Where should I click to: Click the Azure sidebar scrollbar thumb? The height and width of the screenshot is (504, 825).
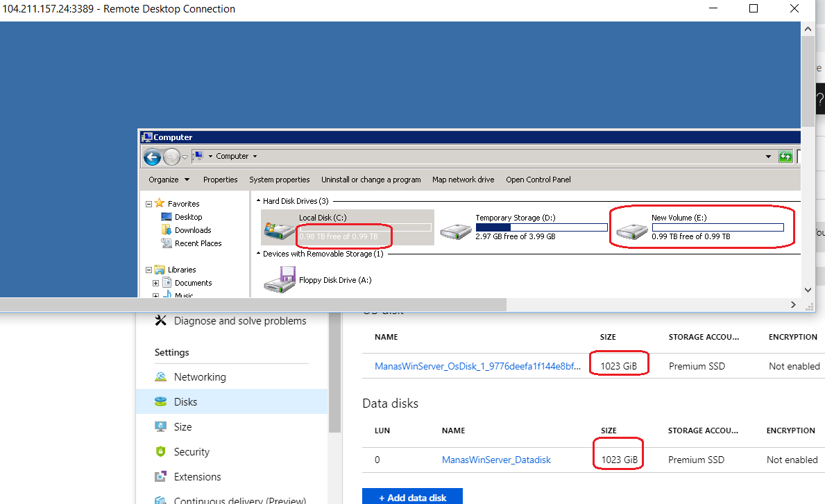[334, 372]
